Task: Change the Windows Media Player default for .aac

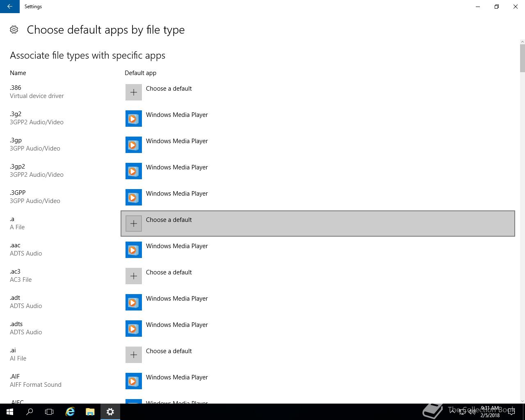Action: coord(318,250)
